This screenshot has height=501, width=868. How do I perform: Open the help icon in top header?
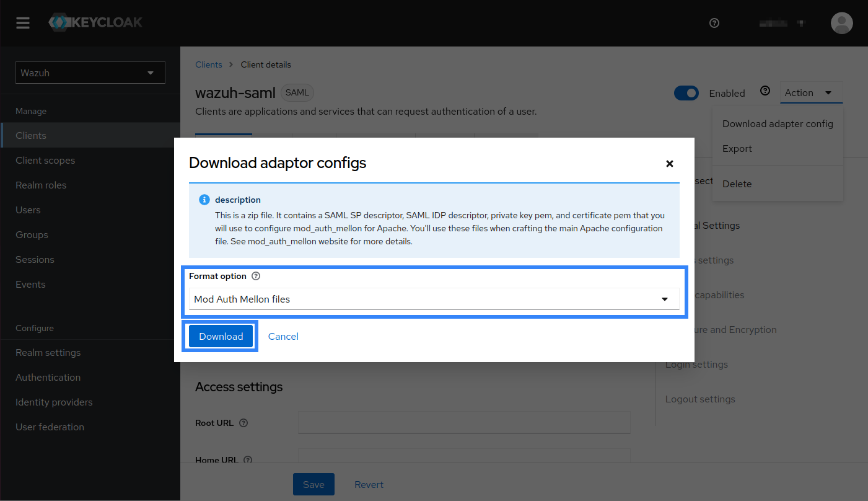[x=714, y=23]
